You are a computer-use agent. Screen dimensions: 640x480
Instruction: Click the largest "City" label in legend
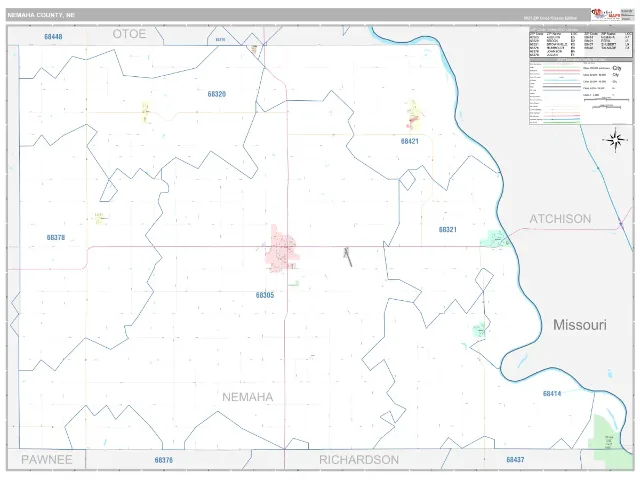click(617, 69)
